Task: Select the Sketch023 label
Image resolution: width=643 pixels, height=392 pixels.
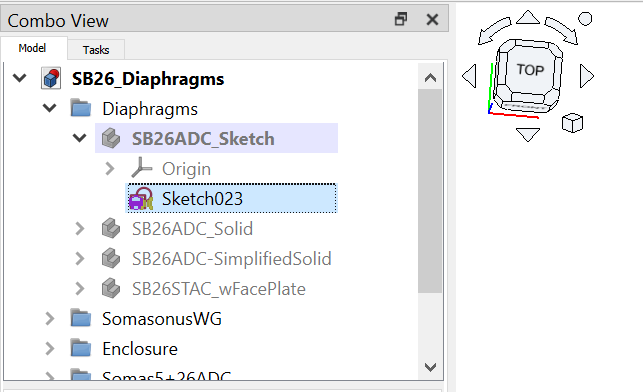Action: [202, 199]
